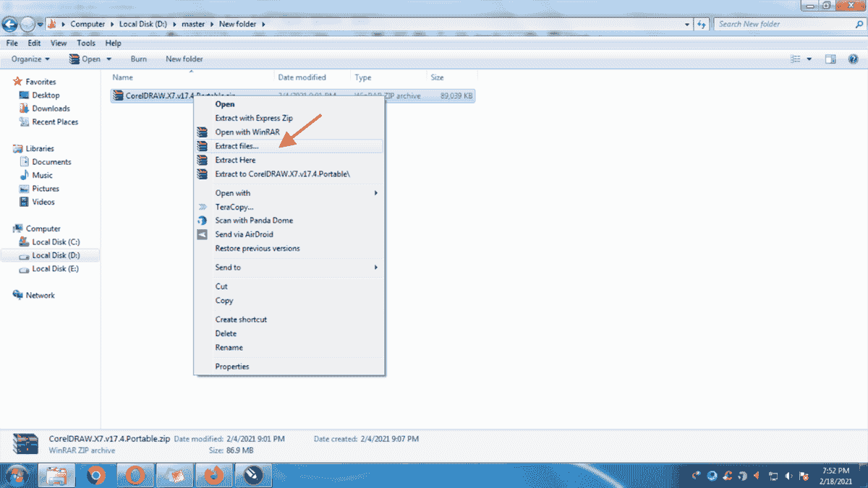This screenshot has width=868, height=488.
Task: Click inside the Search New folder box
Action: coord(788,24)
